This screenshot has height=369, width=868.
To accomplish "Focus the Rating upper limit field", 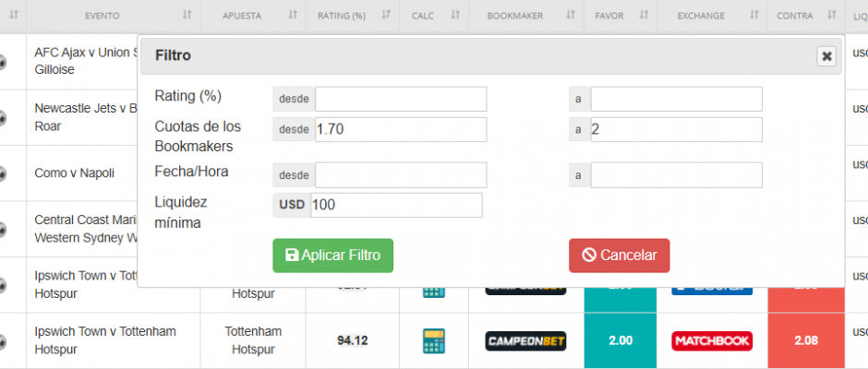I will (676, 99).
